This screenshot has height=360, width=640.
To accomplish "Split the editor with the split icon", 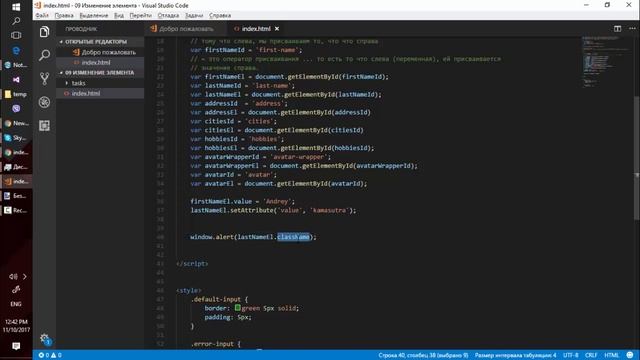I will coord(617,29).
